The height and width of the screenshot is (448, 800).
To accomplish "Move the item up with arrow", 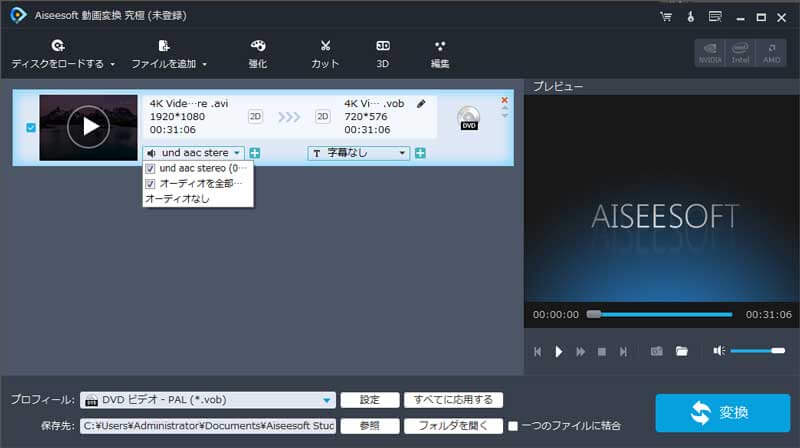I will click(505, 109).
